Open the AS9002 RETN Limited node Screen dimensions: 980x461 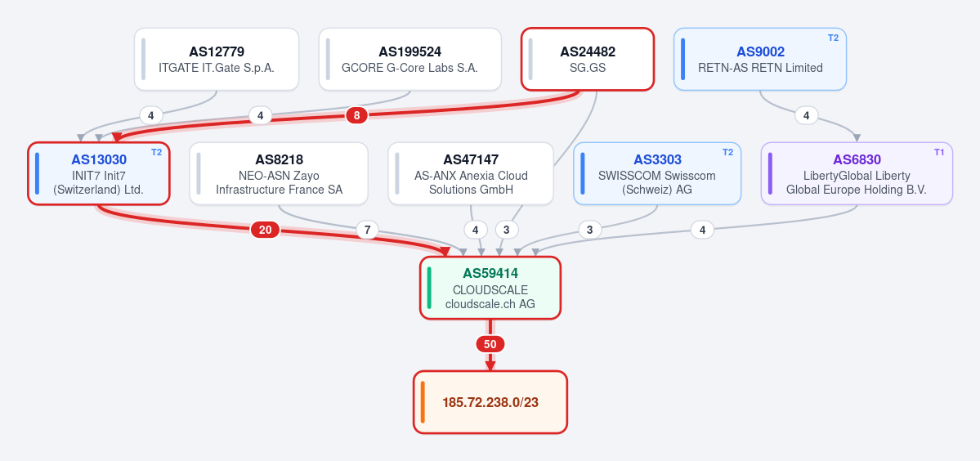point(760,60)
